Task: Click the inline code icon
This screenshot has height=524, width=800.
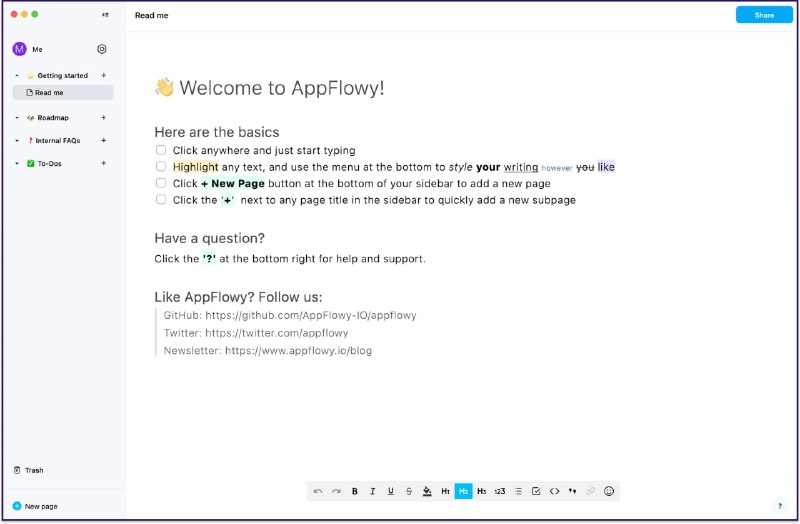Action: click(x=554, y=491)
